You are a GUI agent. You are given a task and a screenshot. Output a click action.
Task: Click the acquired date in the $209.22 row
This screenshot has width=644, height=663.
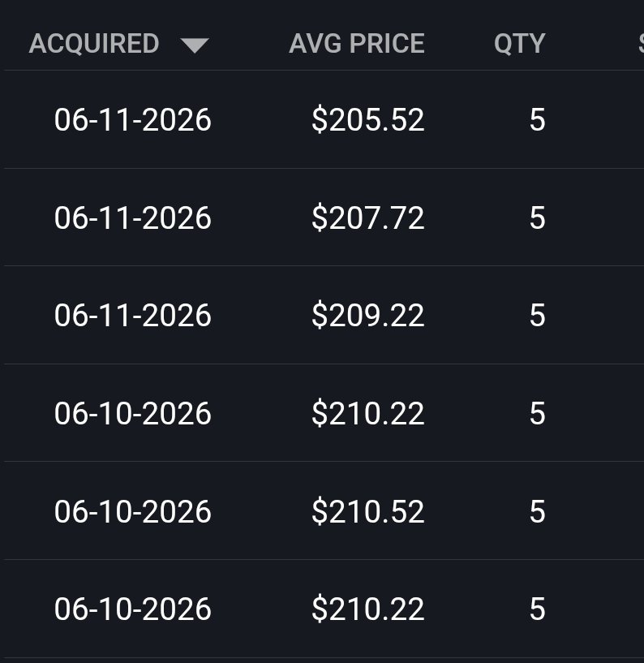click(x=133, y=316)
